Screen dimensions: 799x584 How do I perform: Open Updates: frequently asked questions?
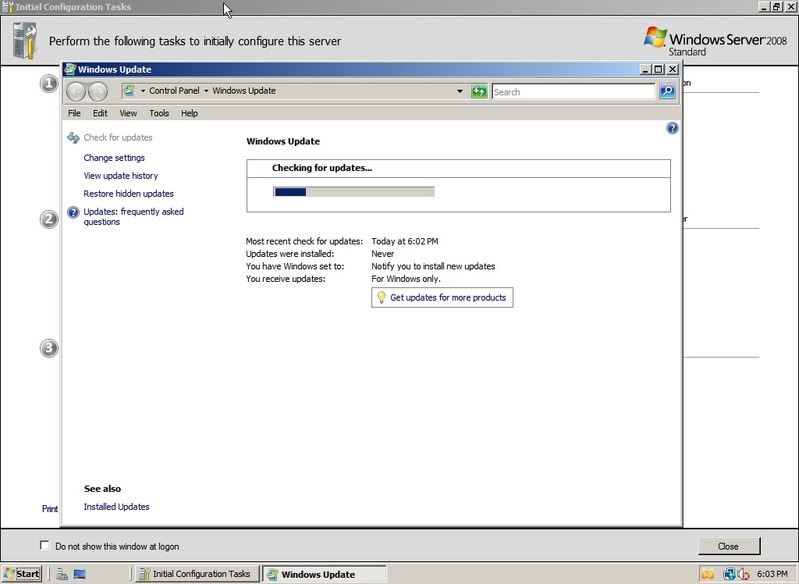coord(134,217)
